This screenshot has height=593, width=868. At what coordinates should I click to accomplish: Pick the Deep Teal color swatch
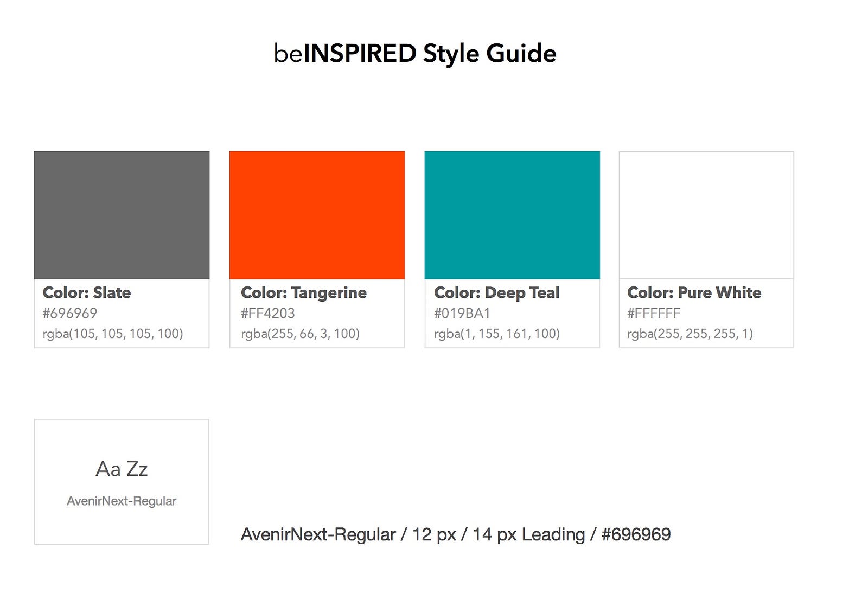pos(512,215)
